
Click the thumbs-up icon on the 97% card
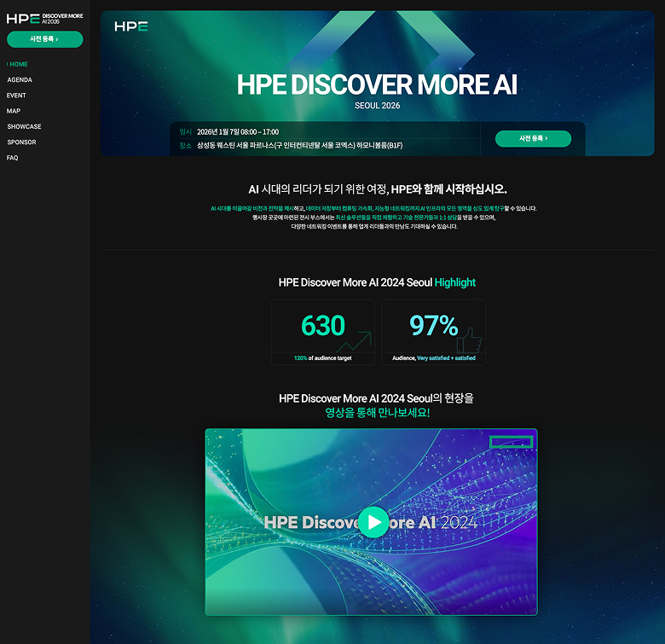[x=470, y=340]
